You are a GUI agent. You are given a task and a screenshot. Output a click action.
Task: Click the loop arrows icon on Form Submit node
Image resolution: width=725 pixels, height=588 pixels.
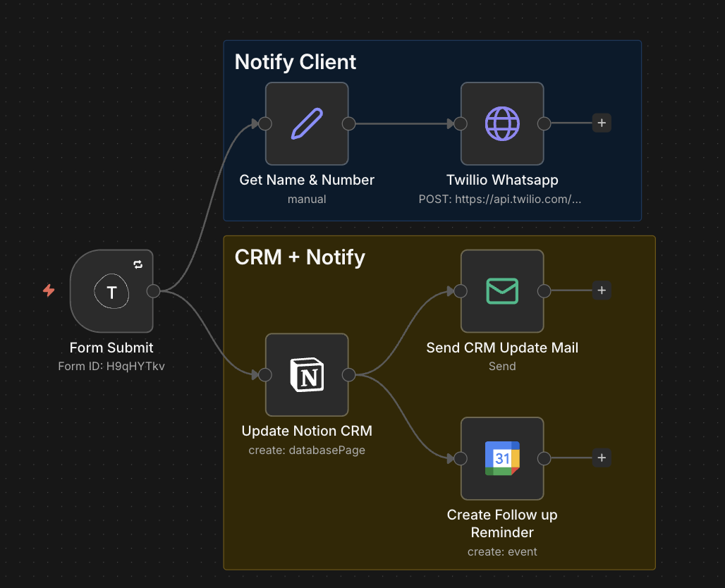coord(138,264)
